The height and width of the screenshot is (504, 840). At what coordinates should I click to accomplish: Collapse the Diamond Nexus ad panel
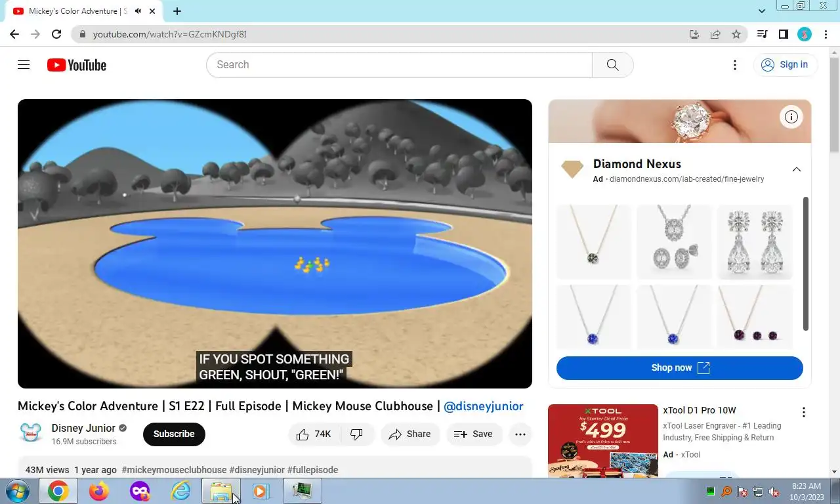coord(796,169)
